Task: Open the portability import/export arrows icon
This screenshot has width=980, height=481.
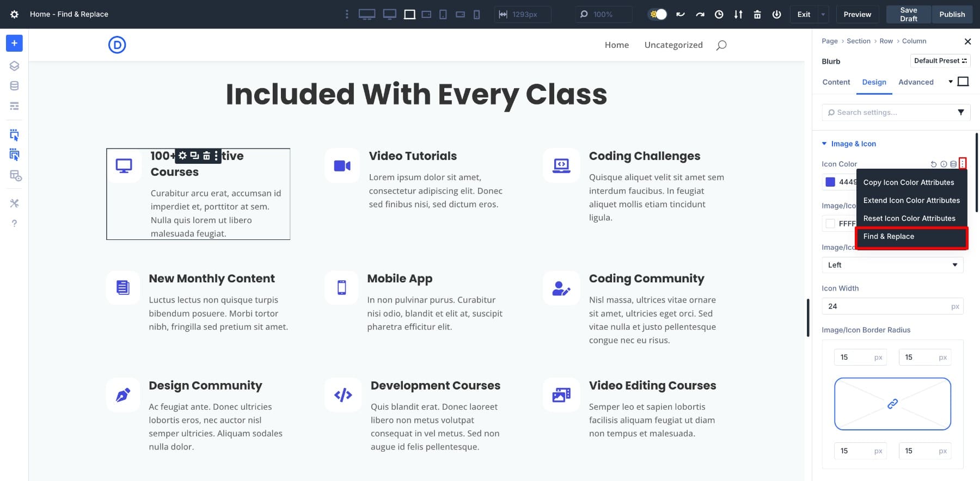Action: pos(738,14)
